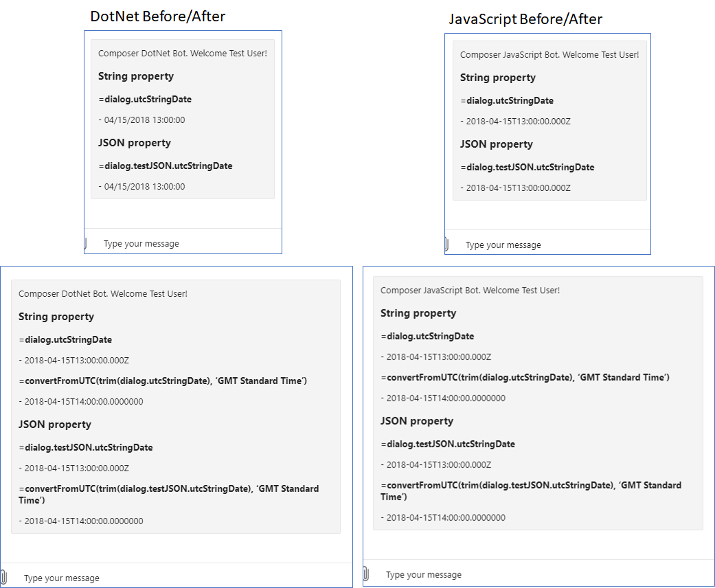Viewport: 715px width, 588px height.
Task: Select the Composer JavaScript Bot welcome message
Action: (x=549, y=54)
